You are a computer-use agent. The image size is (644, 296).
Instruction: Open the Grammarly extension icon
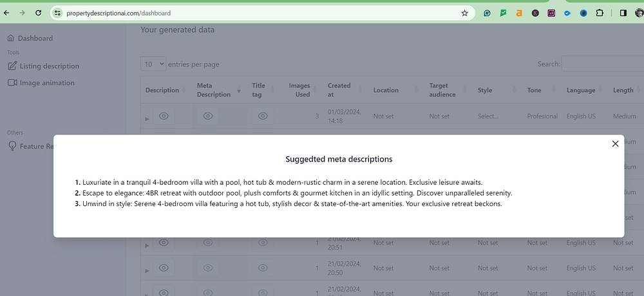click(x=488, y=13)
